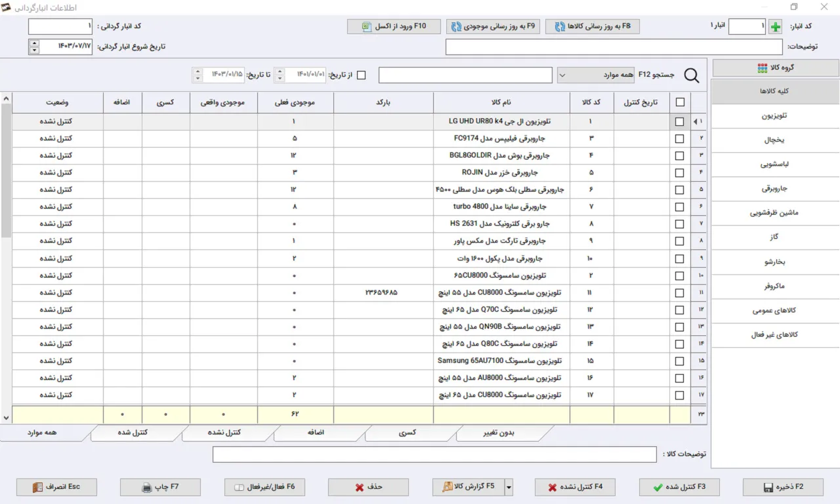840x504 pixels.
Task: Select the کالاهای غیر فعال product group
Action: [x=776, y=335]
